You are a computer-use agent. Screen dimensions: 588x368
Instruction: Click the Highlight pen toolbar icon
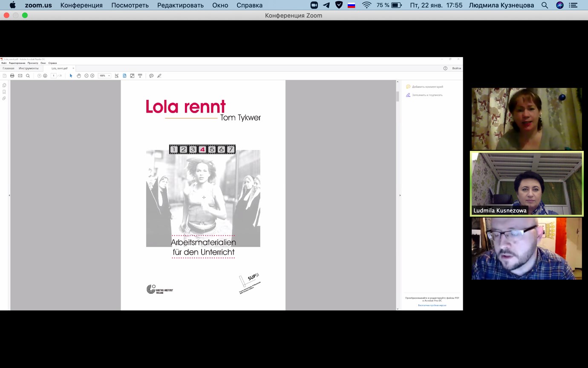tap(159, 75)
